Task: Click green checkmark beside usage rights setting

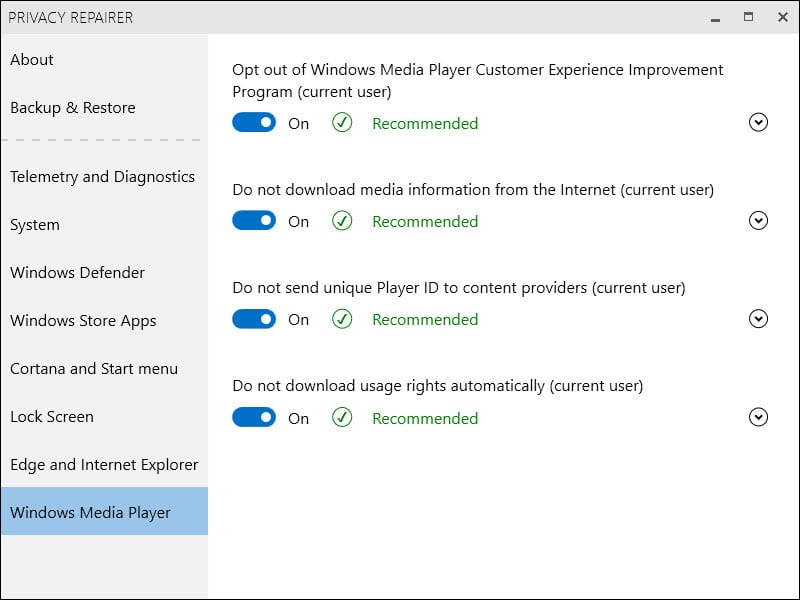Action: pos(342,417)
